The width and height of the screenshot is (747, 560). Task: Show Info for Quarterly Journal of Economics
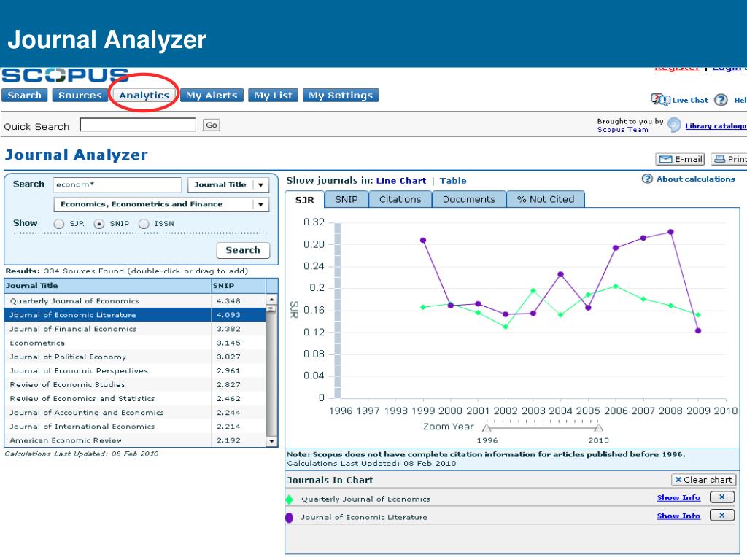pyautogui.click(x=678, y=497)
